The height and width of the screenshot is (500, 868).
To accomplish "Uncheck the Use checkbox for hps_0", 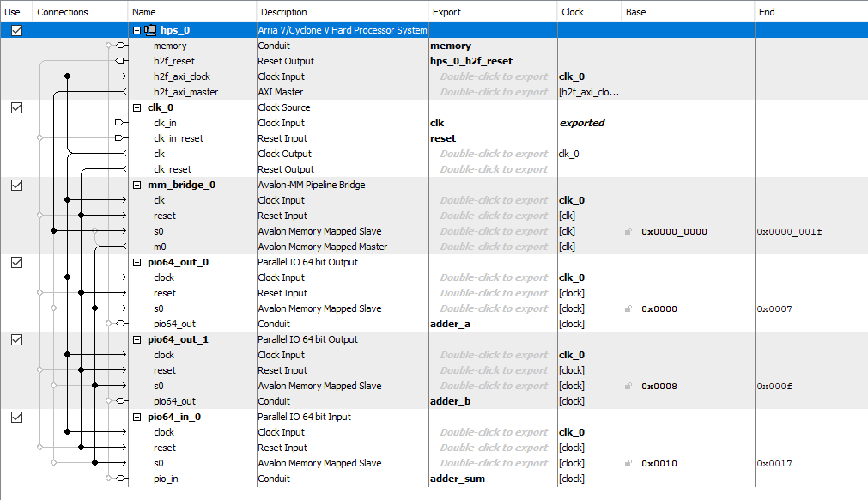I will (x=16, y=30).
